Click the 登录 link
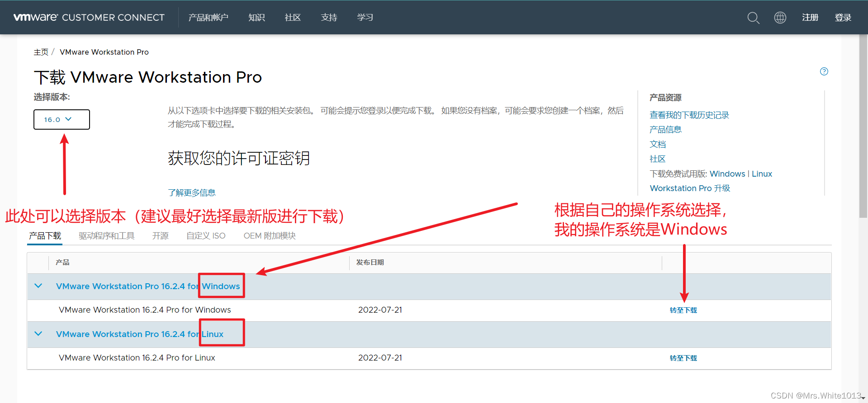This screenshot has height=403, width=868. 843,18
